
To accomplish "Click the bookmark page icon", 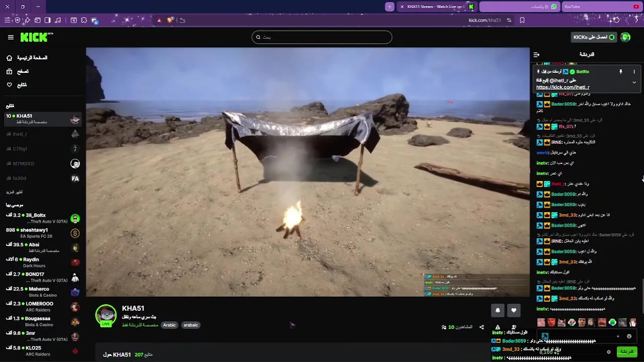I will click(x=522, y=20).
